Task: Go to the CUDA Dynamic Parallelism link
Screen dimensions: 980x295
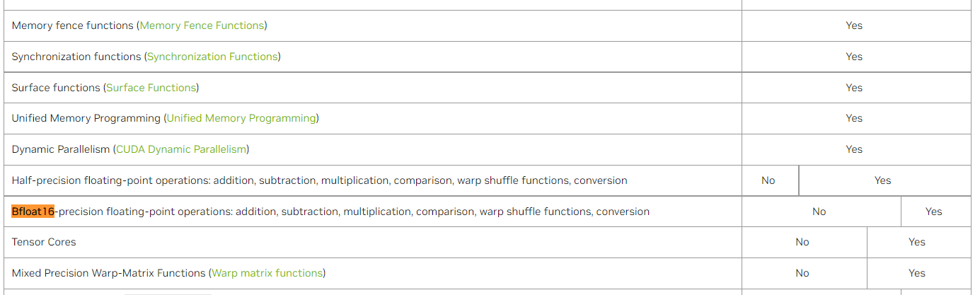Action: pos(181,149)
